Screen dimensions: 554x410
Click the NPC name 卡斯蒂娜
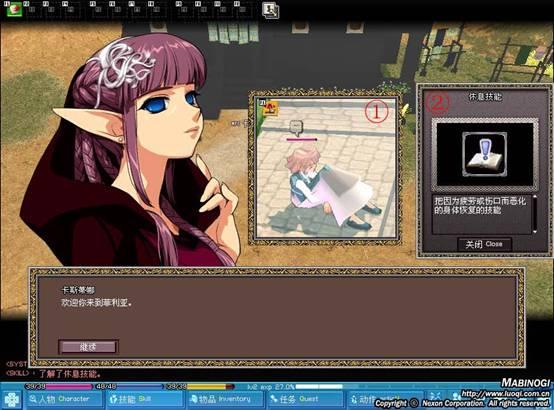click(x=78, y=290)
